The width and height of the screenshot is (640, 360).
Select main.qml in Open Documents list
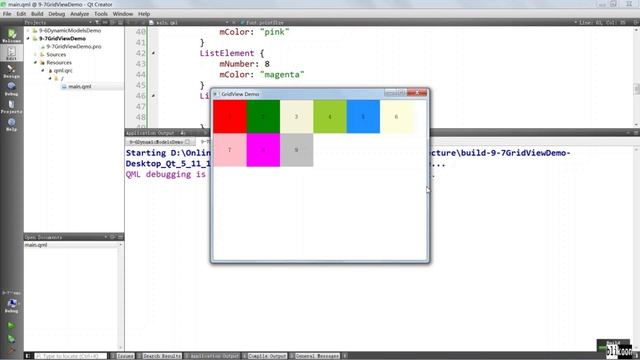(36, 245)
